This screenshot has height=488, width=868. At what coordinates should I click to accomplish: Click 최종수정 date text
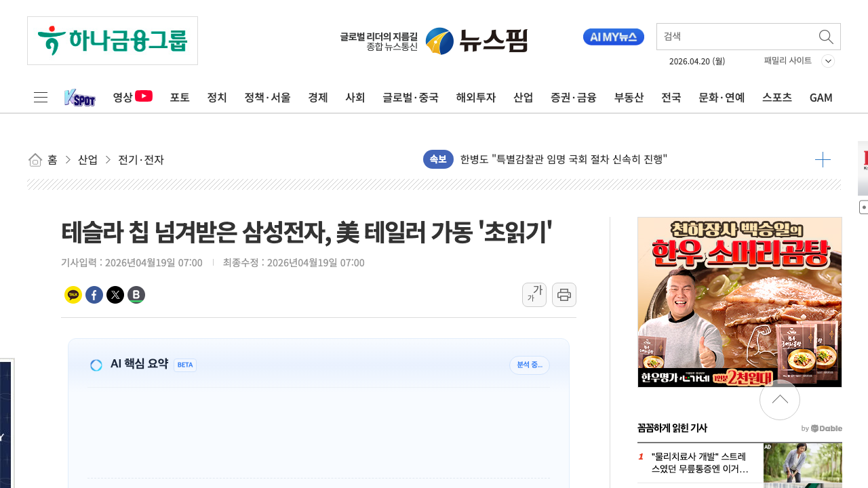point(294,262)
